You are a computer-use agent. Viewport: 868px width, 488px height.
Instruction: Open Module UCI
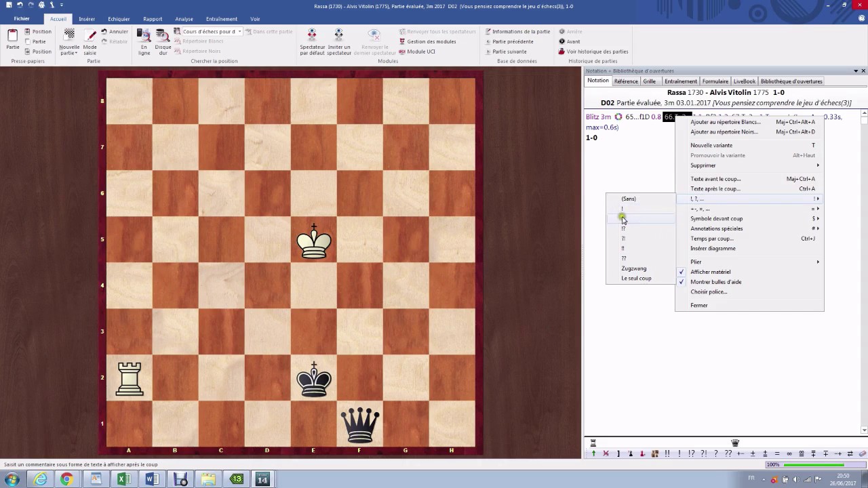[417, 52]
